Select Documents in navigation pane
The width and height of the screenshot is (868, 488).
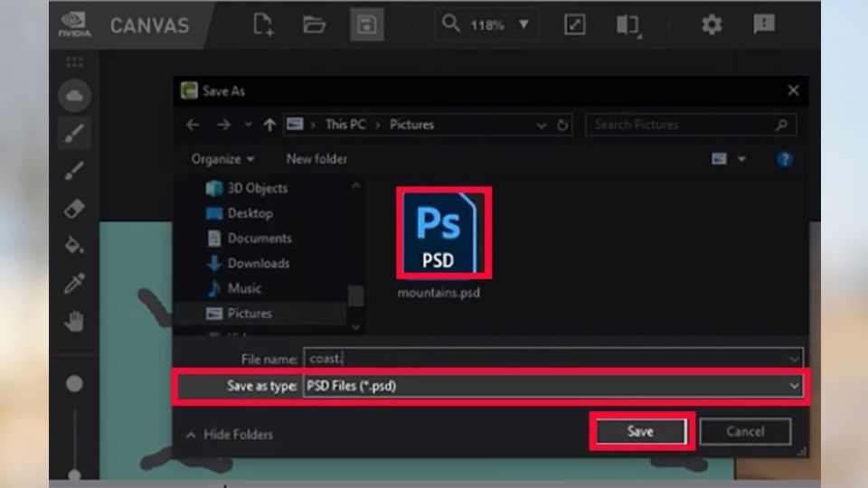point(249,239)
